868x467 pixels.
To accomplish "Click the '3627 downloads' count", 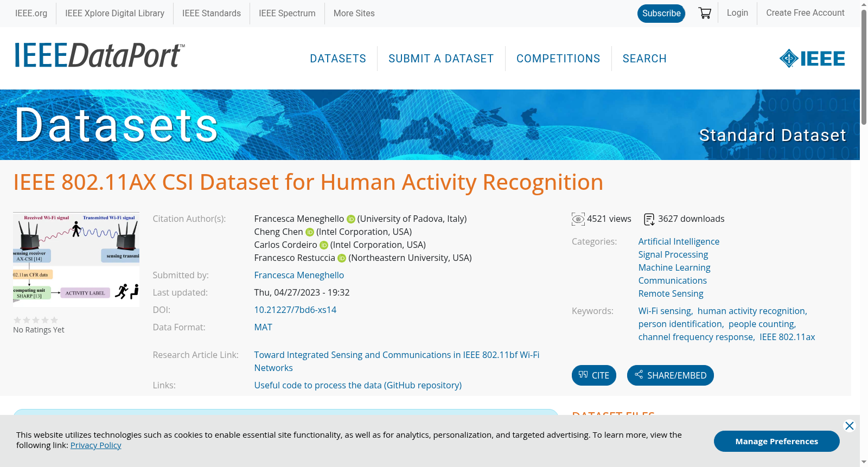I will (691, 219).
